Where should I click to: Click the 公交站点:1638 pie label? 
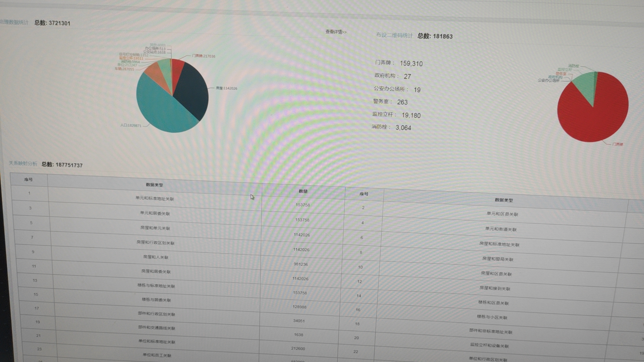click(154, 52)
